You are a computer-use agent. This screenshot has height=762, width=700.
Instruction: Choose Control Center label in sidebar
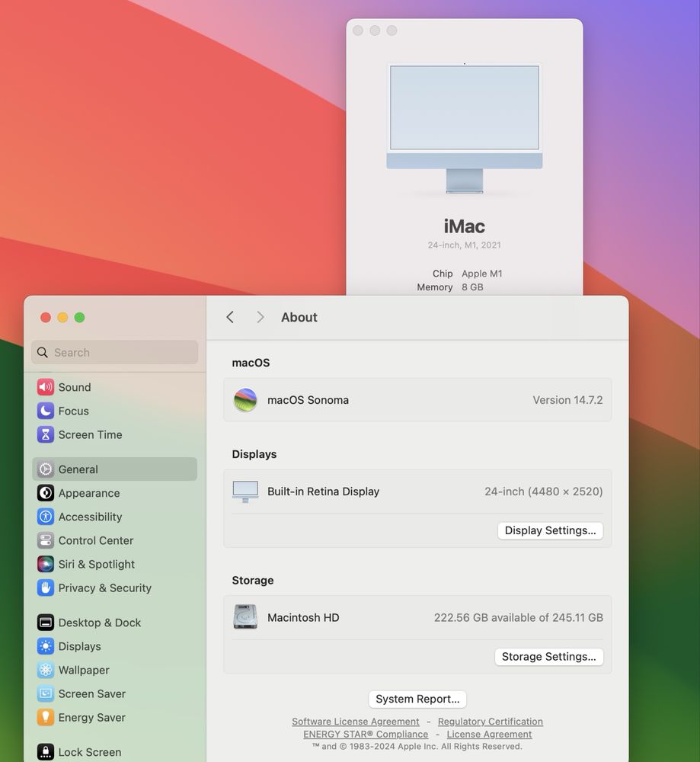click(x=96, y=540)
